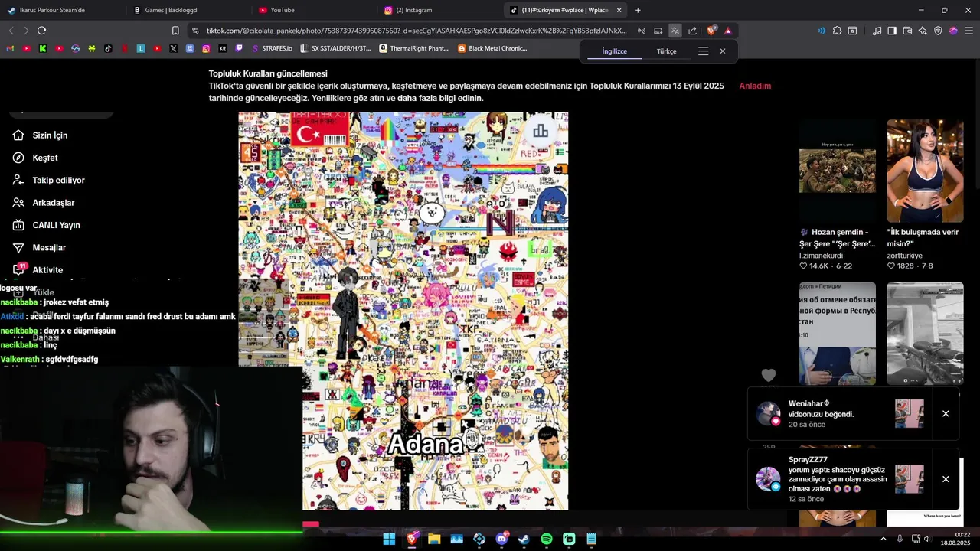The image size is (980, 551).
Task: Open Black Metal Chronicles bookmark
Action: click(492, 48)
